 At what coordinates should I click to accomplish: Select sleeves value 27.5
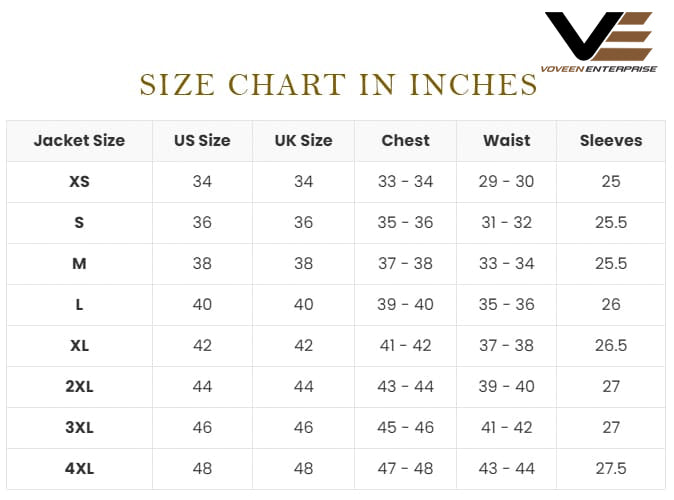[610, 468]
